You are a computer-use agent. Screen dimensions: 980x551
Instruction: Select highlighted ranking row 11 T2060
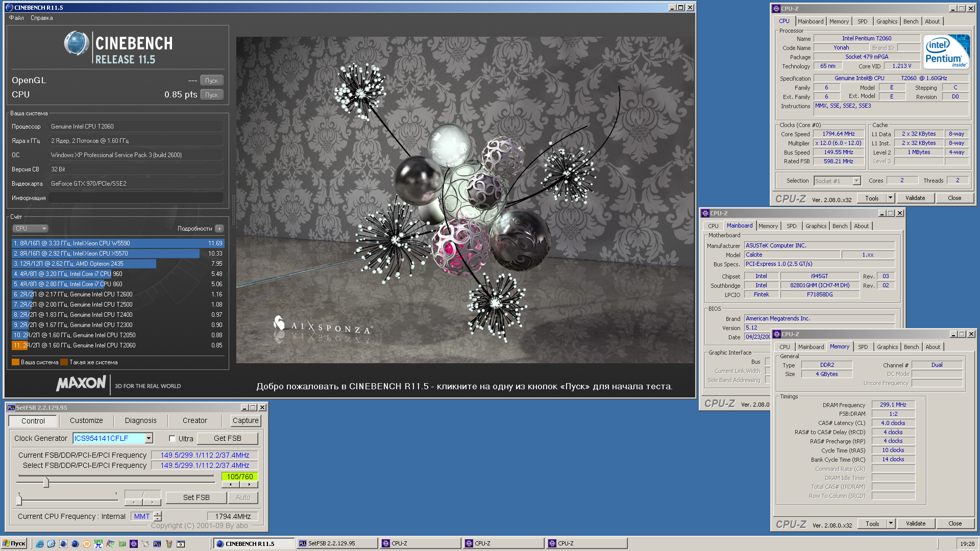(117, 345)
